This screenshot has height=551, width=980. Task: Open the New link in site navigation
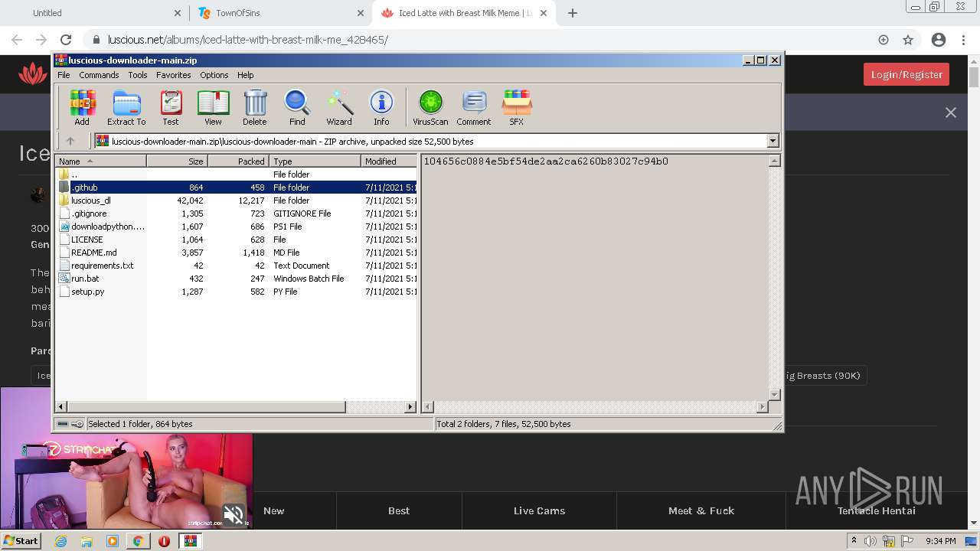273,510
